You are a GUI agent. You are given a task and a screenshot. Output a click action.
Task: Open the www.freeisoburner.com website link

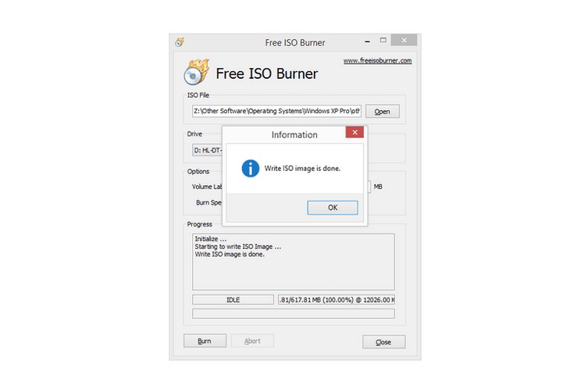[x=377, y=61]
